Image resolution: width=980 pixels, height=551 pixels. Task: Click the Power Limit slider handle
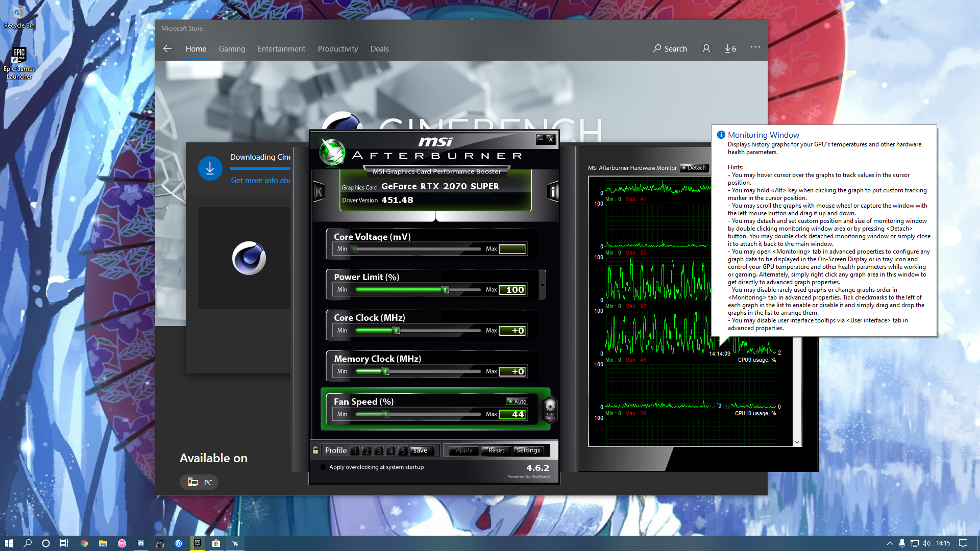click(x=446, y=290)
